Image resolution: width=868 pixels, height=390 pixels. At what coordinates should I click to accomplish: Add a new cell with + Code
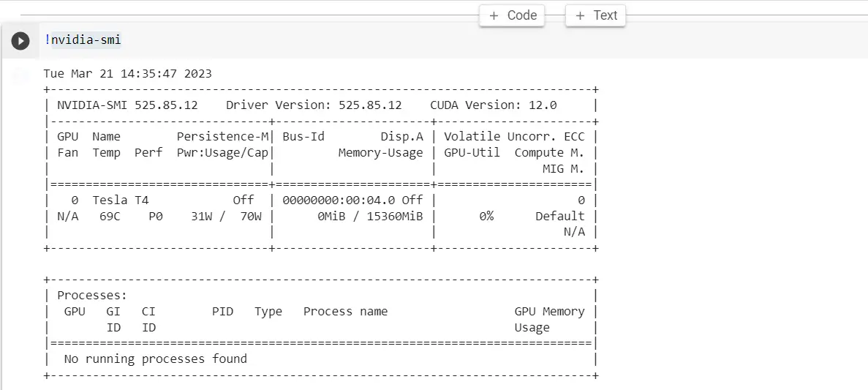[512, 15]
